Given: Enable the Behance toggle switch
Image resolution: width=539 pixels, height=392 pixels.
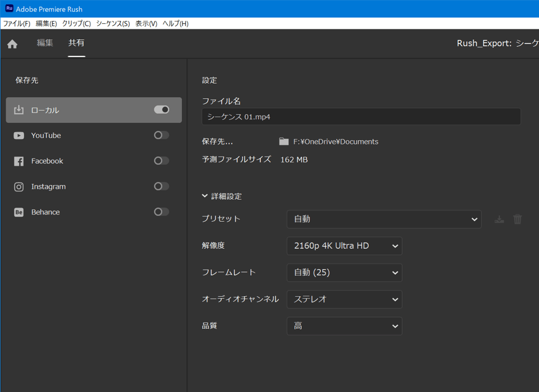Looking at the screenshot, I should pos(162,212).
